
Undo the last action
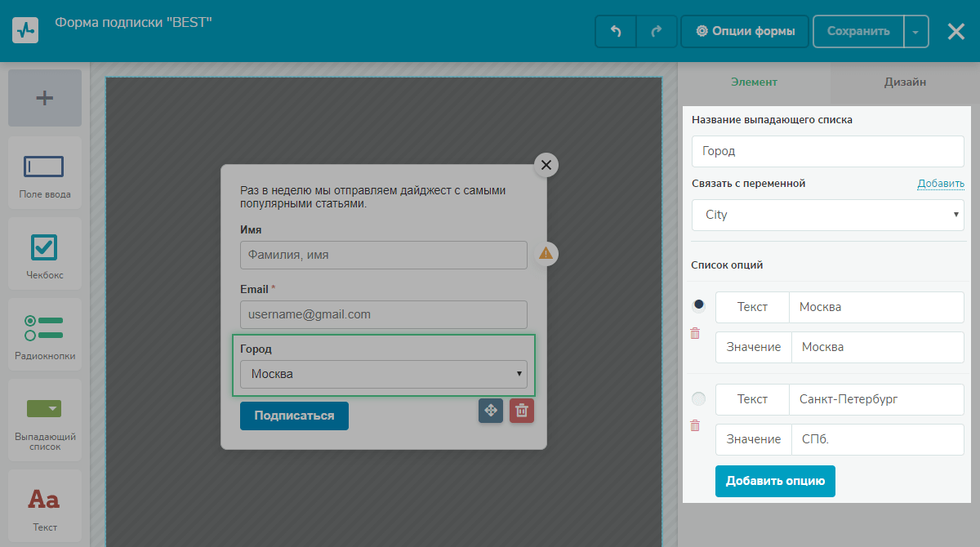coord(616,32)
